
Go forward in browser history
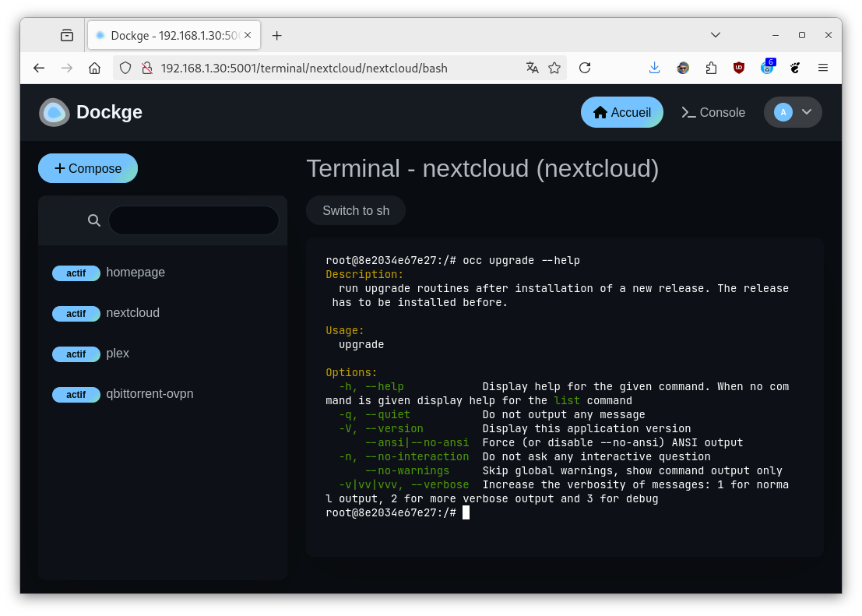(66, 68)
